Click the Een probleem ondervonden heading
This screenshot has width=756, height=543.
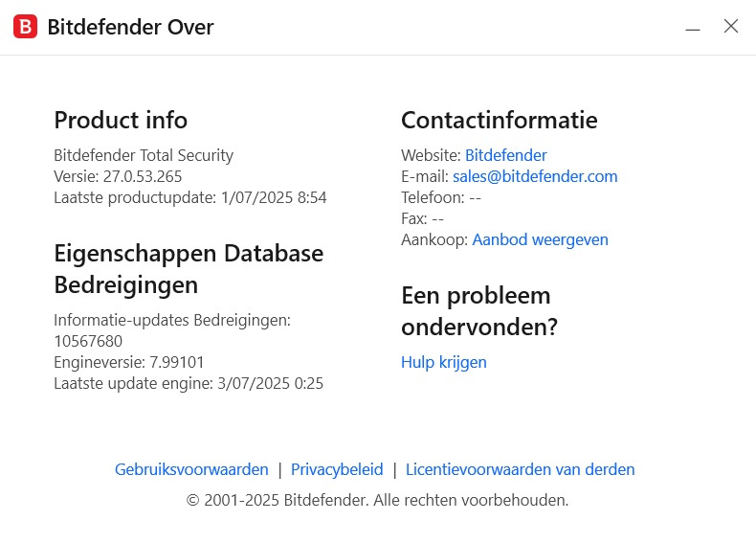(479, 311)
